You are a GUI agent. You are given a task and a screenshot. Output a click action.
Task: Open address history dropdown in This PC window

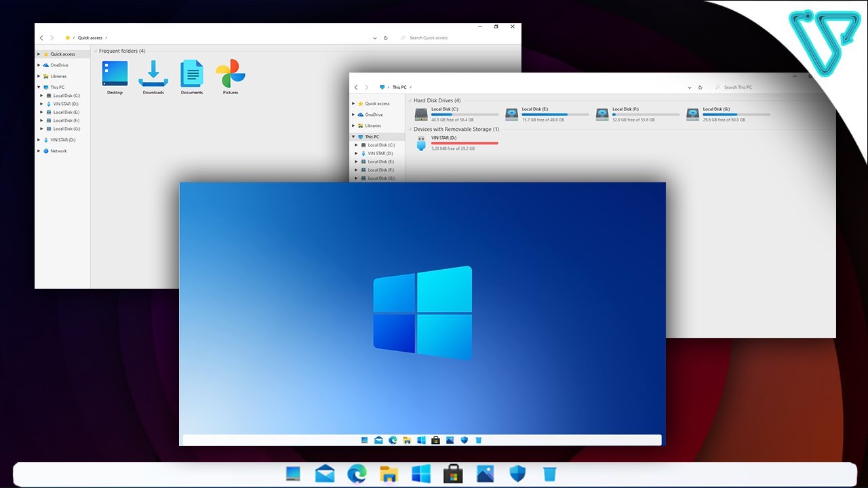(x=690, y=87)
